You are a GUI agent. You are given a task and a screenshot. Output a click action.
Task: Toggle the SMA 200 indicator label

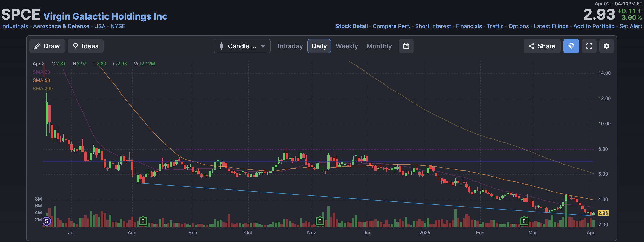[43, 89]
